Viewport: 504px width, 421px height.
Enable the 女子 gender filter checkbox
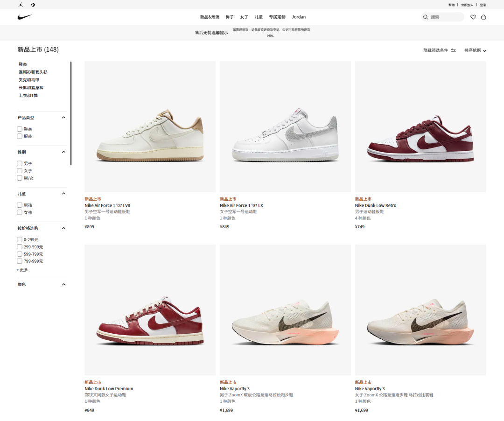click(x=20, y=171)
